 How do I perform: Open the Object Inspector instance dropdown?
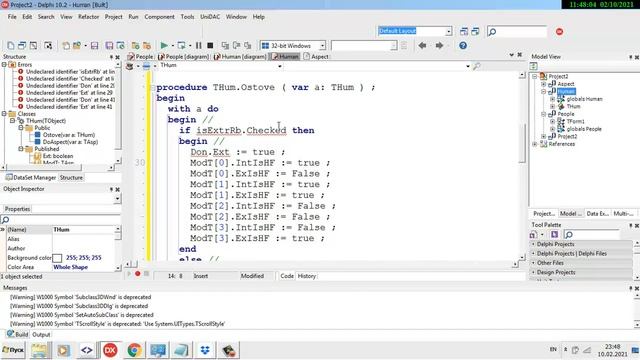pos(117,199)
